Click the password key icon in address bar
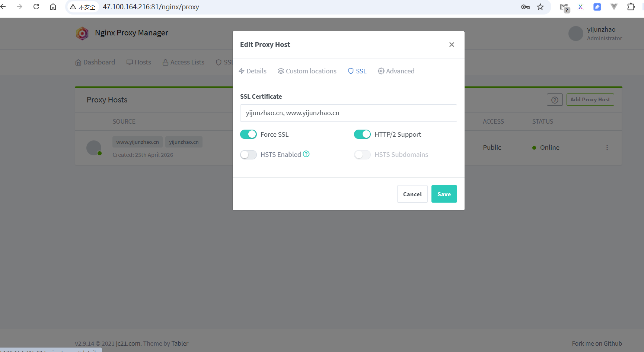The image size is (644, 352). (x=525, y=7)
